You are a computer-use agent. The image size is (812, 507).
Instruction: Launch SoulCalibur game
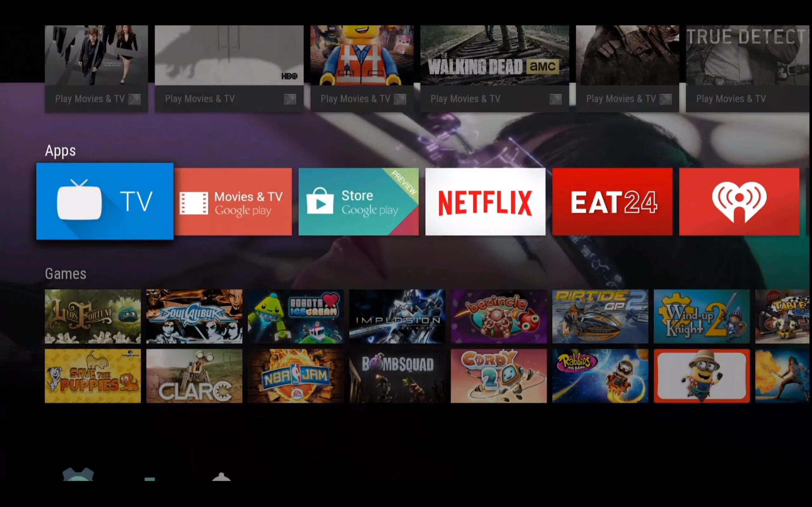193,316
